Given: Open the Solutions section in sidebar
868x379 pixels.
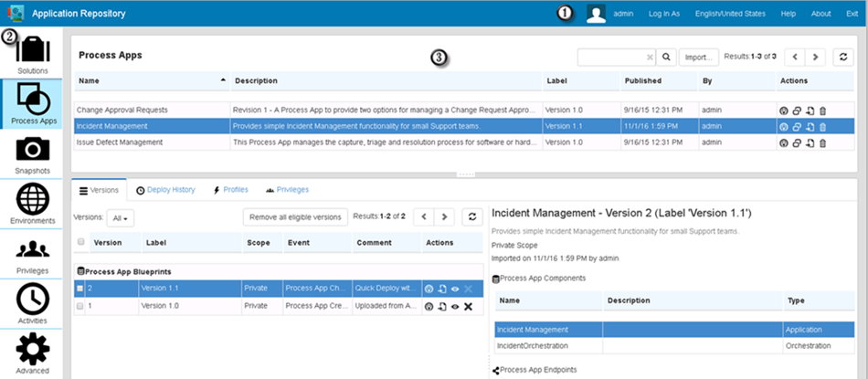Looking at the screenshot, I should 32,54.
